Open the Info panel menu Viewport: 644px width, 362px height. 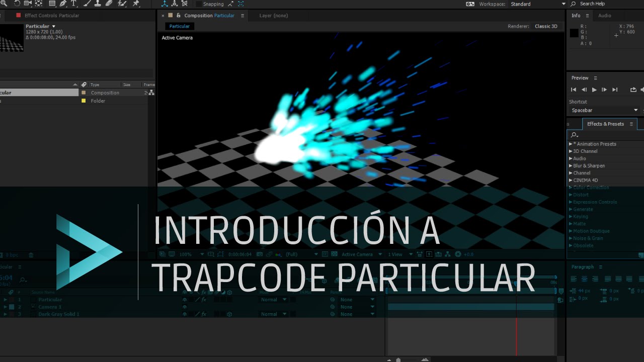point(587,16)
